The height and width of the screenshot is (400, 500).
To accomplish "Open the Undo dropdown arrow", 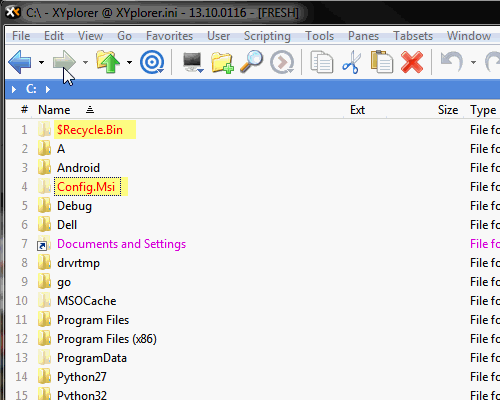I will 473,62.
